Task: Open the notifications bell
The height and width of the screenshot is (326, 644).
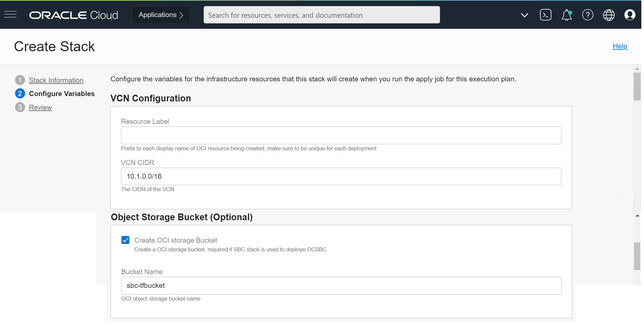Action: (566, 15)
